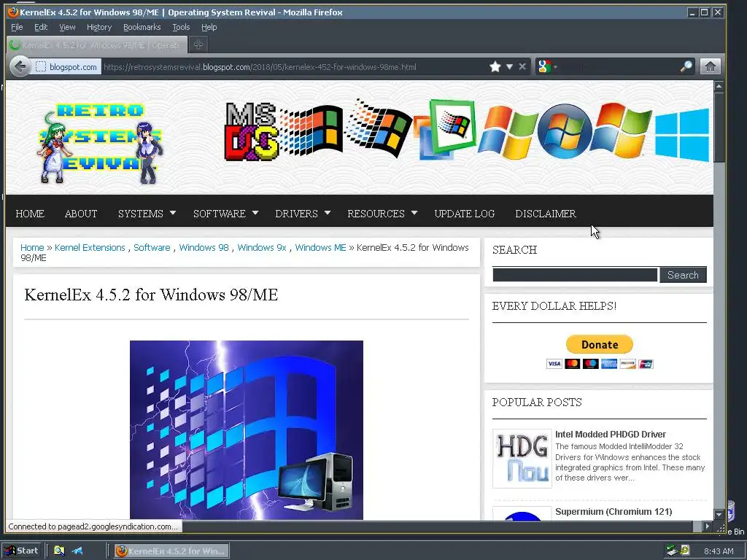747x560 pixels.
Task: Select the KernelEx Firefox taskbar button
Action: point(171,551)
